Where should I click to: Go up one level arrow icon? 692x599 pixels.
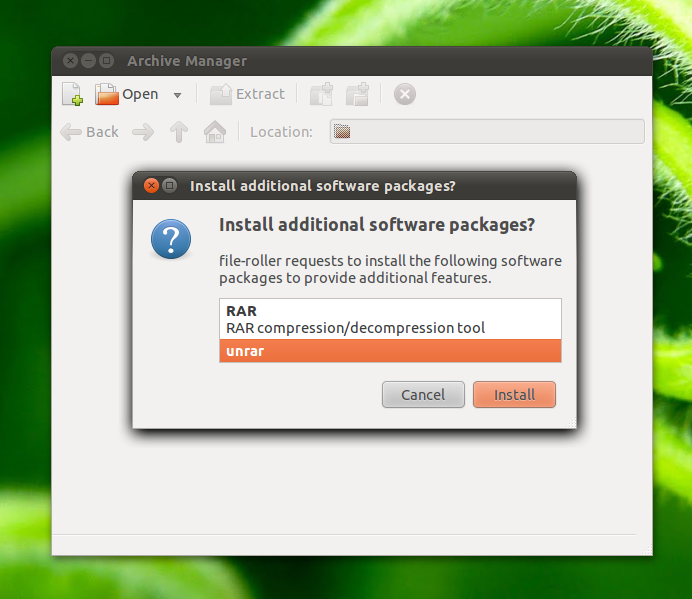(179, 132)
